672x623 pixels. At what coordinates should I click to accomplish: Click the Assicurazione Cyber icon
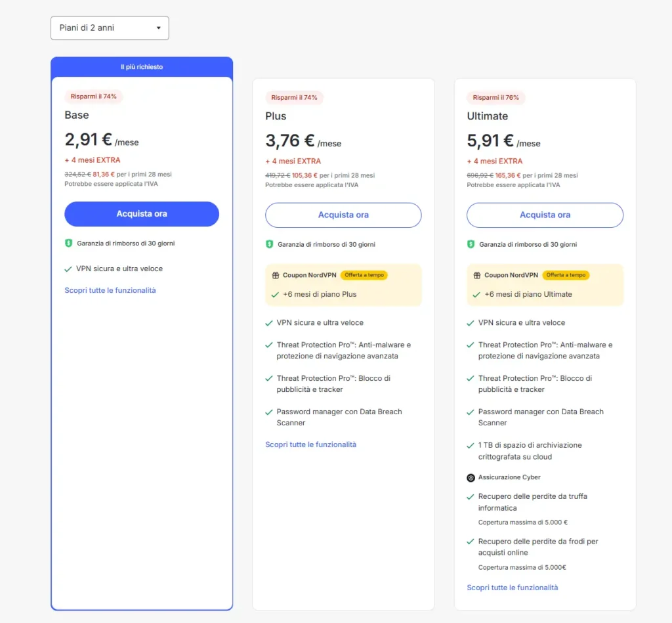[x=471, y=478]
